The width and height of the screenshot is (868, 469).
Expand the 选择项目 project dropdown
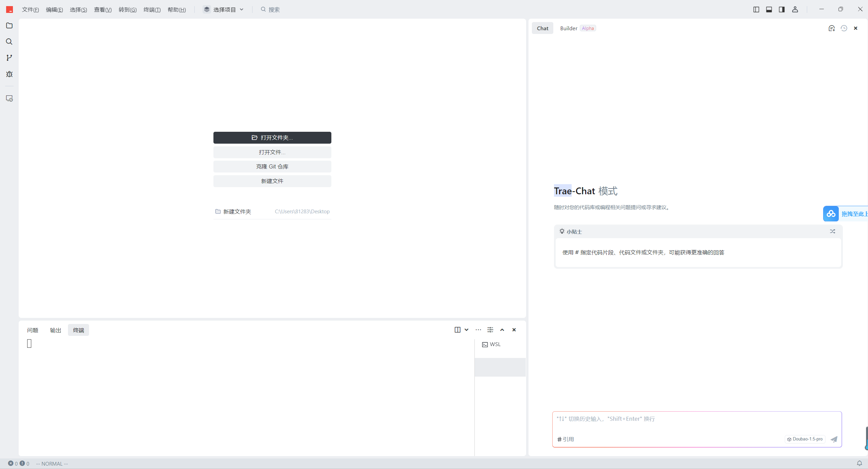tap(224, 10)
